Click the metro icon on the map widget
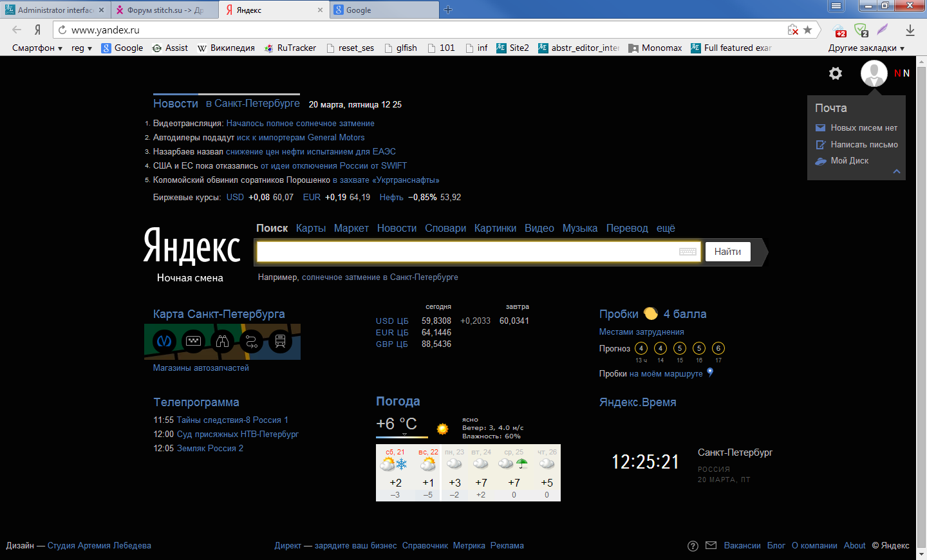The image size is (927, 560). pos(164,341)
